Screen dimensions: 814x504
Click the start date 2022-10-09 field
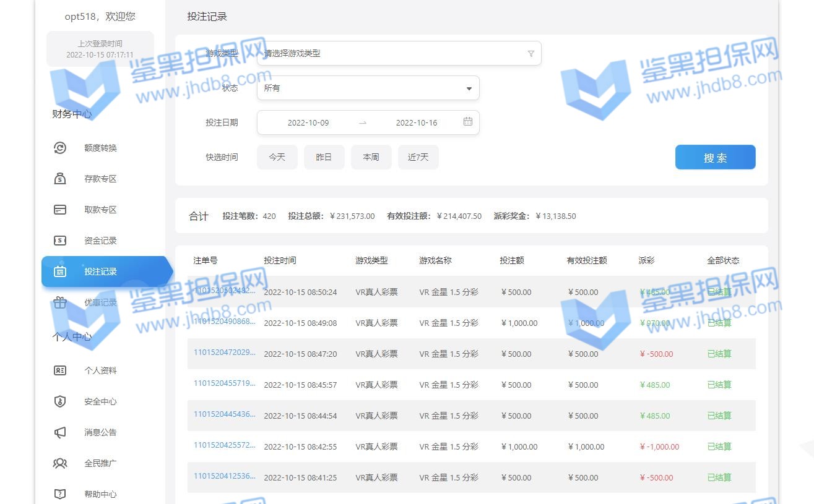point(308,122)
